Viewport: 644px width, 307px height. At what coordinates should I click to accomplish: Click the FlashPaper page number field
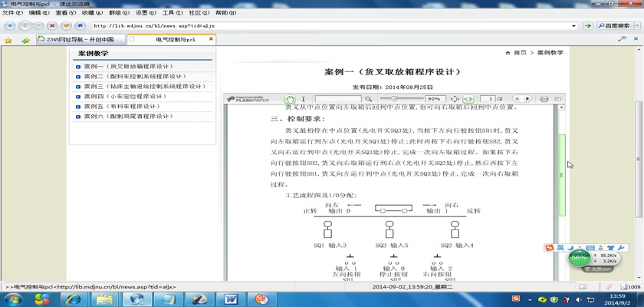(x=488, y=99)
